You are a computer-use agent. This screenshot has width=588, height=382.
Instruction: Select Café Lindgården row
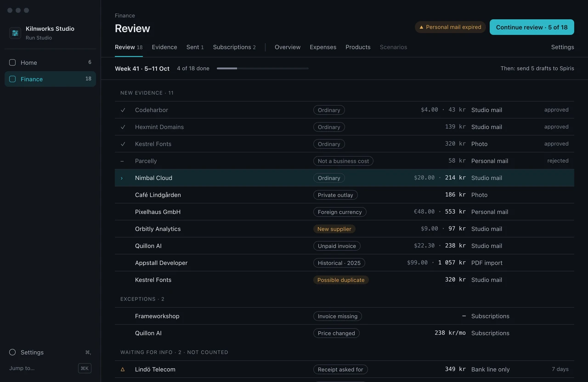coord(345,195)
